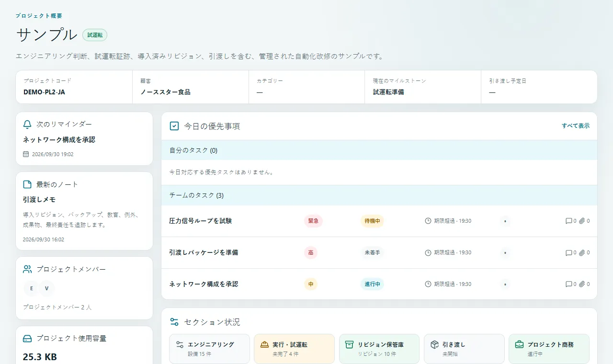The image size is (613, 364).
Task: Click the people icon beside プロジェクトメンバー
Action: [x=27, y=269]
